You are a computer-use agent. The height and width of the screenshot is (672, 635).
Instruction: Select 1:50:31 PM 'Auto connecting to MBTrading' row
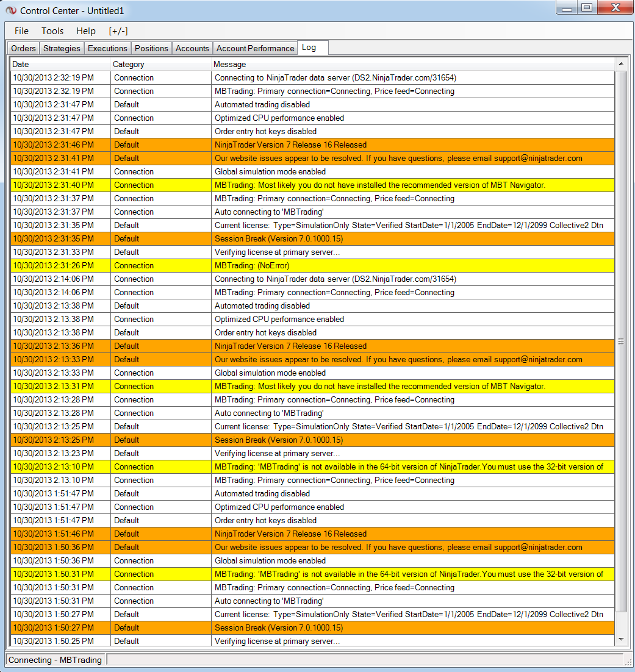[312, 601]
